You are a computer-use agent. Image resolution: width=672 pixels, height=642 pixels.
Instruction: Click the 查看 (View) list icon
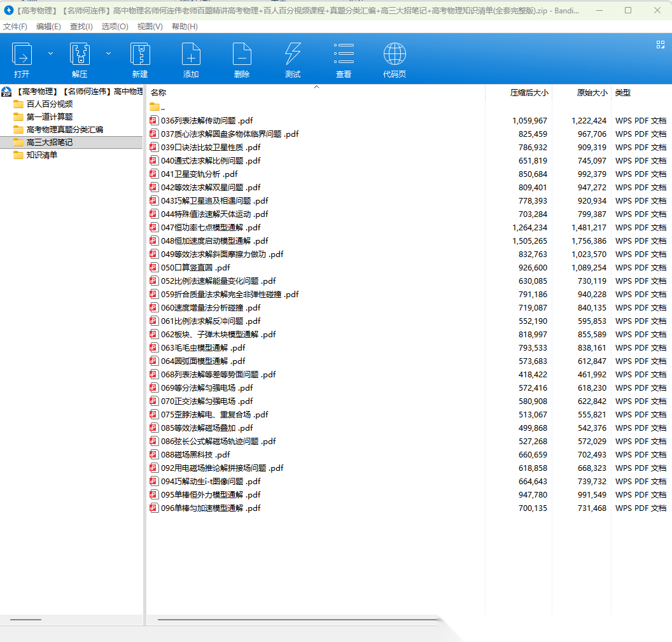344,55
